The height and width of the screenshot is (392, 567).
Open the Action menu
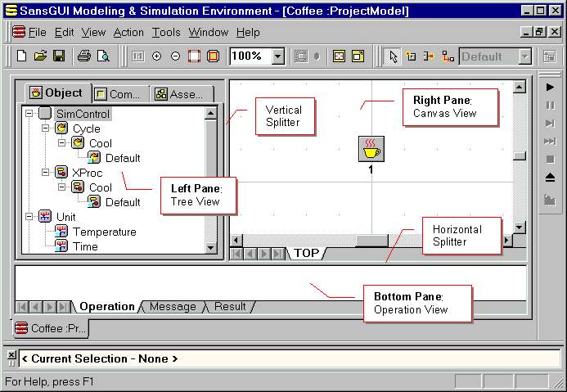[128, 33]
